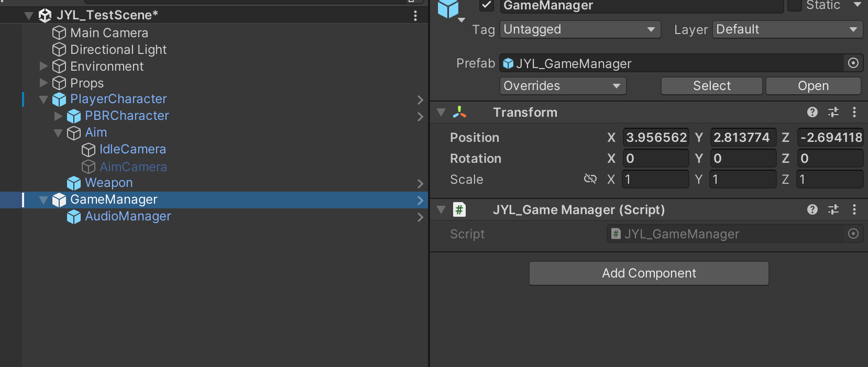The width and height of the screenshot is (868, 367).
Task: Select AimCamera in the Hierarchy
Action: coord(133,167)
